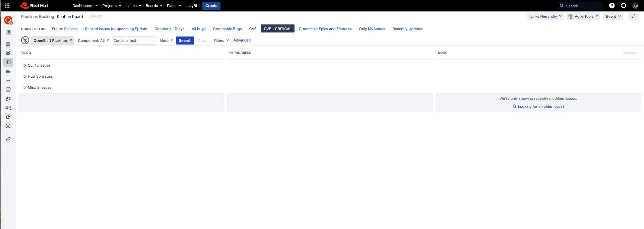Open the Dashboards menu
The width and height of the screenshot is (644, 229).
(x=85, y=6)
